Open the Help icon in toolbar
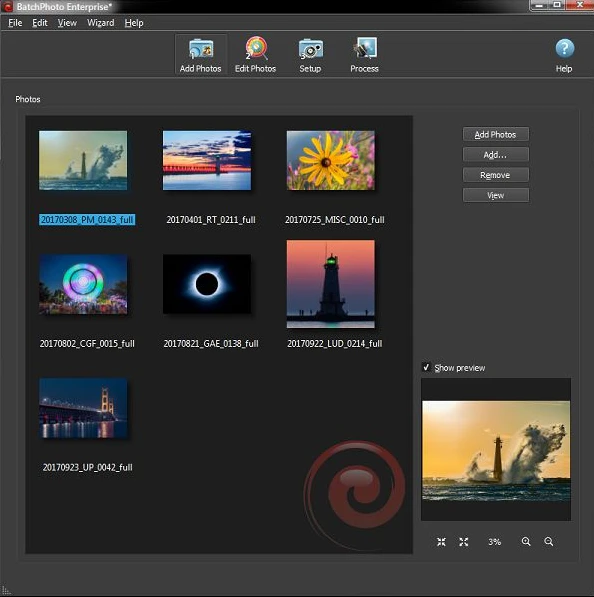The image size is (594, 597). [564, 55]
